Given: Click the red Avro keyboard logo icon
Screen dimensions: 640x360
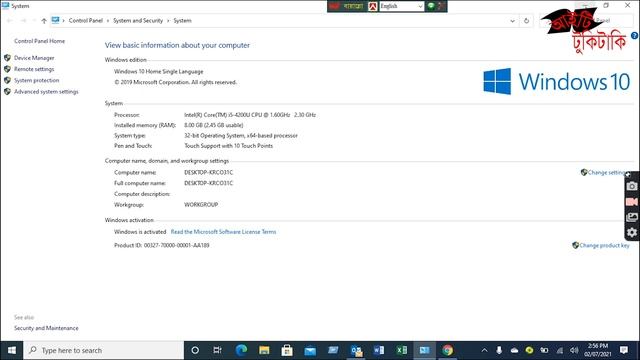Looking at the screenshot, I should [x=373, y=6].
